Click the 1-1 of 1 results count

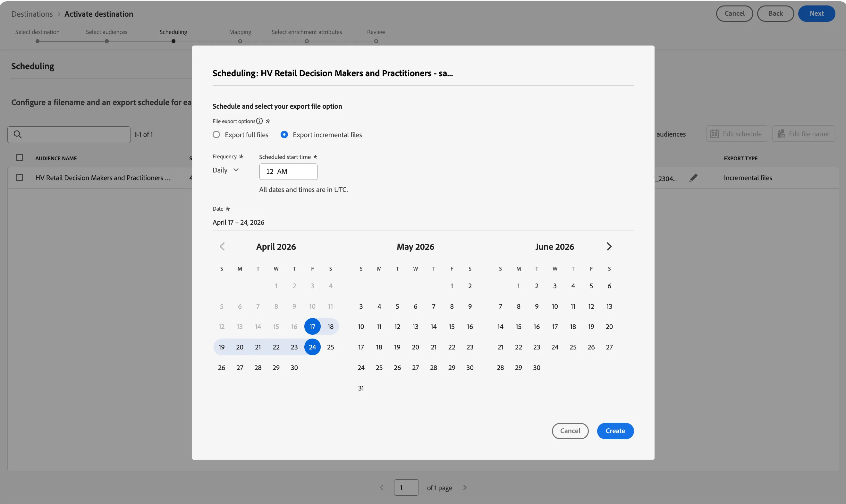(x=144, y=134)
